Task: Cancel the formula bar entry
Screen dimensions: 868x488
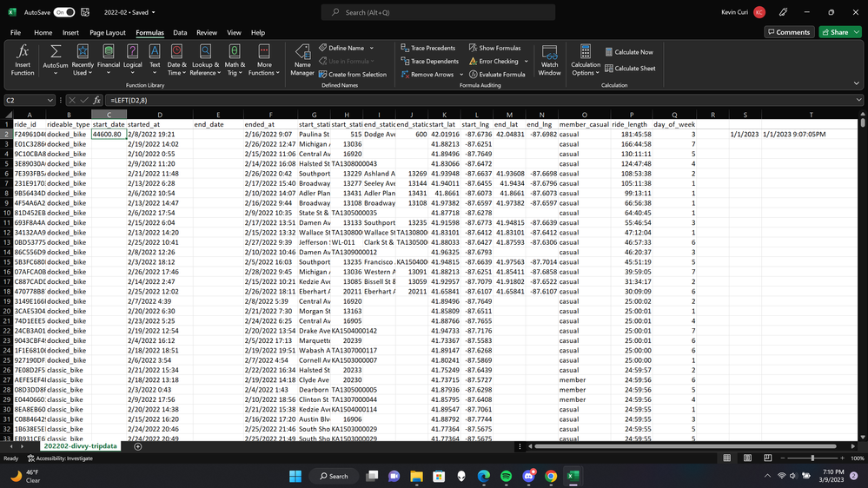Action: coord(72,100)
